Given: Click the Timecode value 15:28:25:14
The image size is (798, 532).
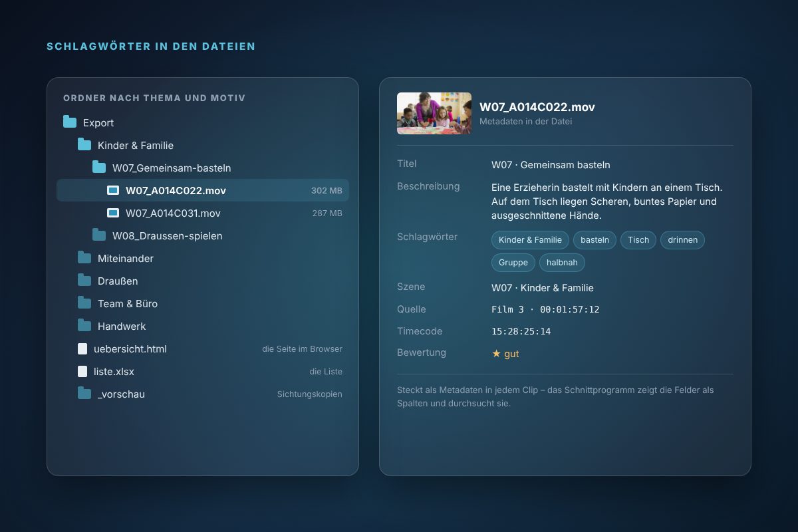Looking at the screenshot, I should (521, 331).
